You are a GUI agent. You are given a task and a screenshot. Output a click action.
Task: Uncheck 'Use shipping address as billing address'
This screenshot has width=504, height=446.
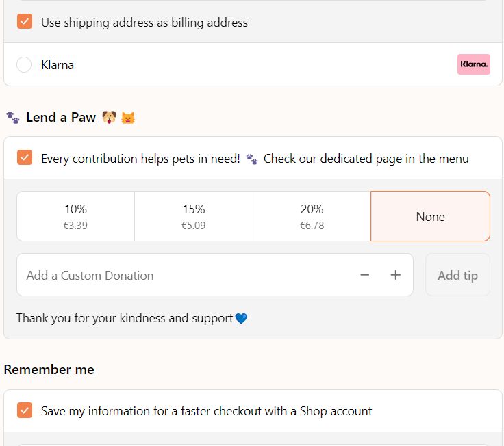point(25,22)
